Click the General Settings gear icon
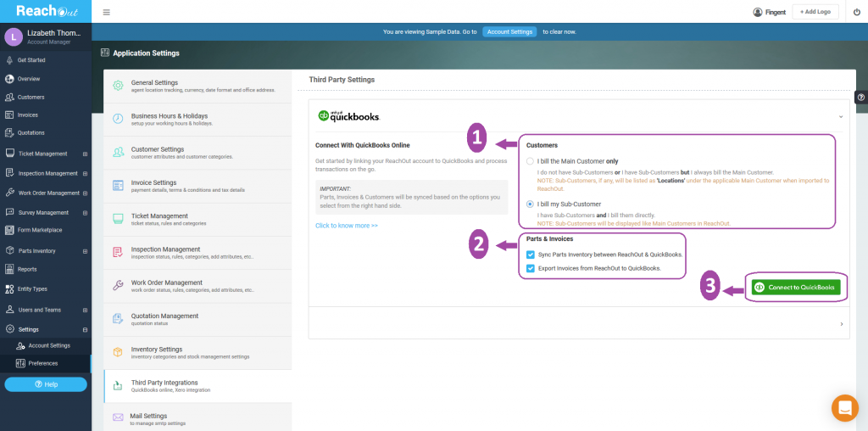The image size is (868, 431). [118, 86]
